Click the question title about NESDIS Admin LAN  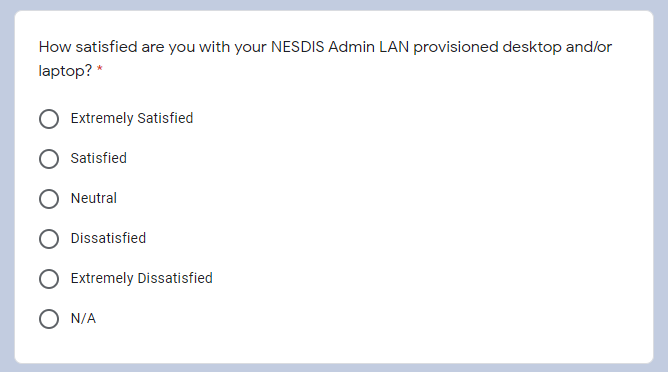[325, 58]
